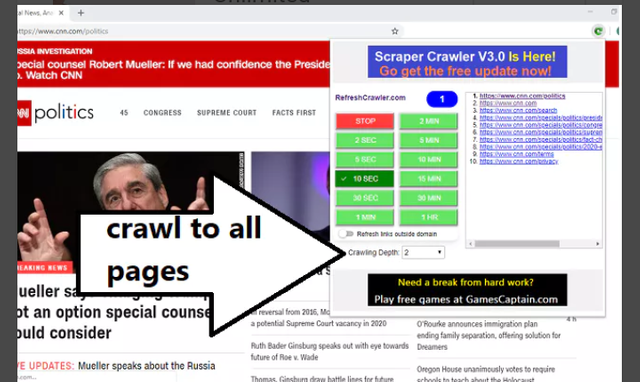The height and width of the screenshot is (382, 640).
Task: Open crawled link https://www.cnn.com/search
Action: click(x=518, y=111)
